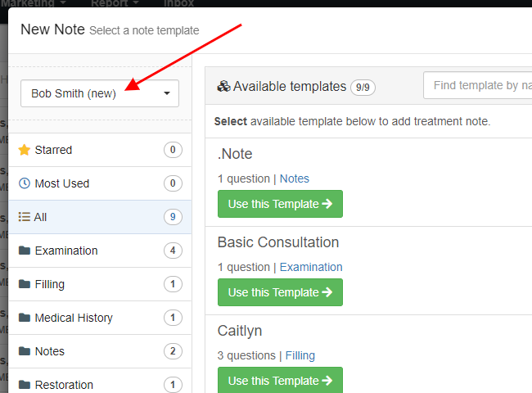Open the Marketing menu in top bar

34,3
